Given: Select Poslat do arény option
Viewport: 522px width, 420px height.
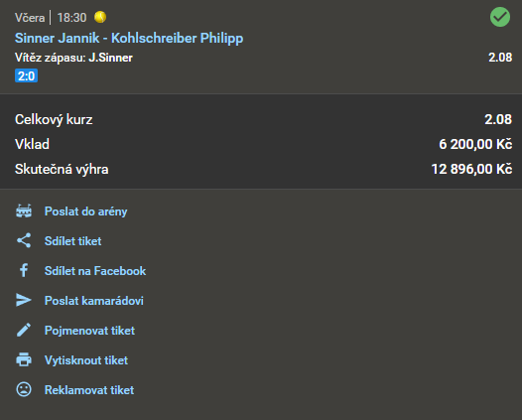Looking at the screenshot, I should pyautogui.click(x=86, y=211).
